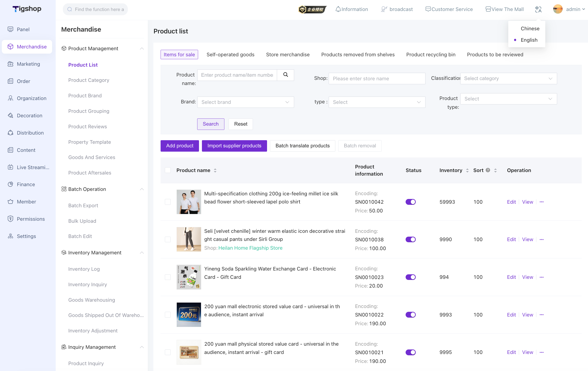Choose Chinese in the language menu
The height and width of the screenshot is (371, 588).
point(530,28)
